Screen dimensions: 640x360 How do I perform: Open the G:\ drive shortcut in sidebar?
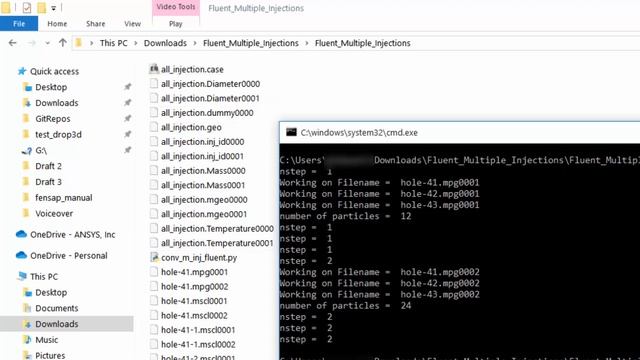coord(41,150)
